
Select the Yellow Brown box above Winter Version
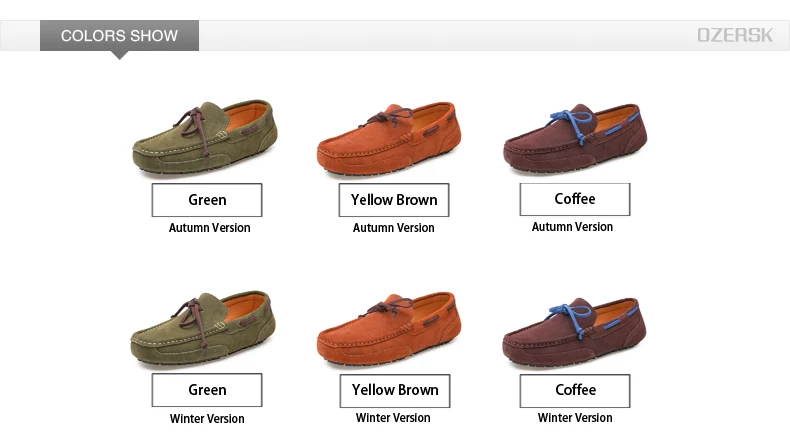coord(395,391)
